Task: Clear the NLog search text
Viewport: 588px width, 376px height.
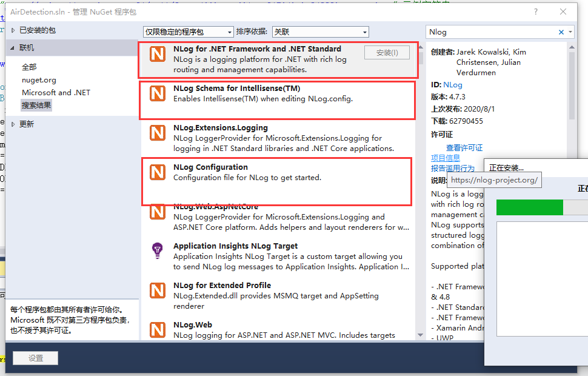Action: (x=561, y=32)
